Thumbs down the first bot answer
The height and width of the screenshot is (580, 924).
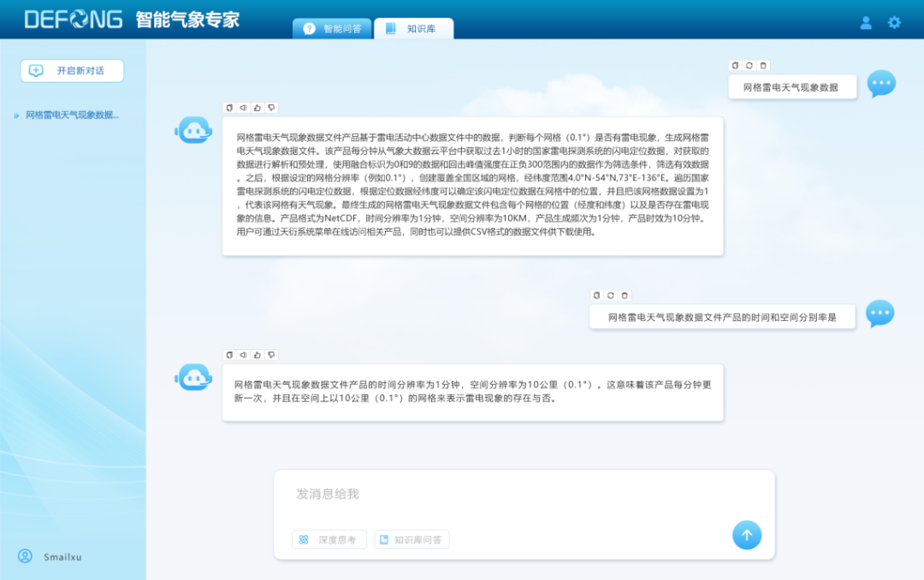(x=271, y=108)
